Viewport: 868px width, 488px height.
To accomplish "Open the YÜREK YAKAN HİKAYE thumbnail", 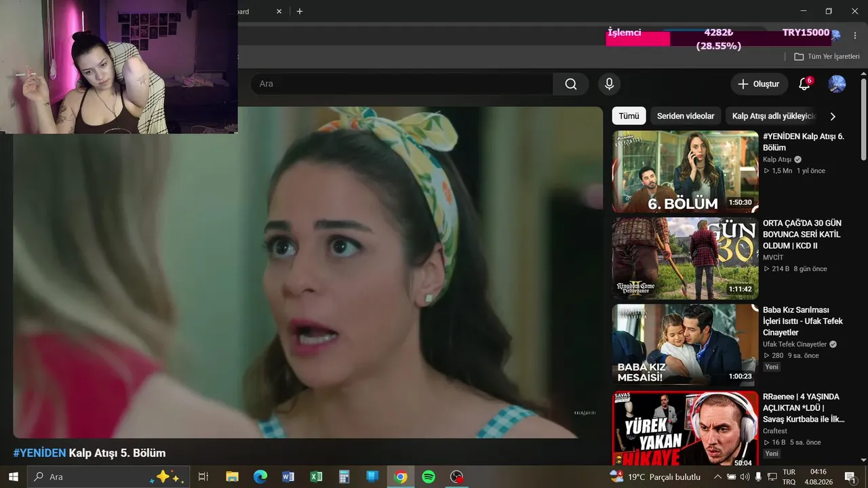I will pos(685,428).
